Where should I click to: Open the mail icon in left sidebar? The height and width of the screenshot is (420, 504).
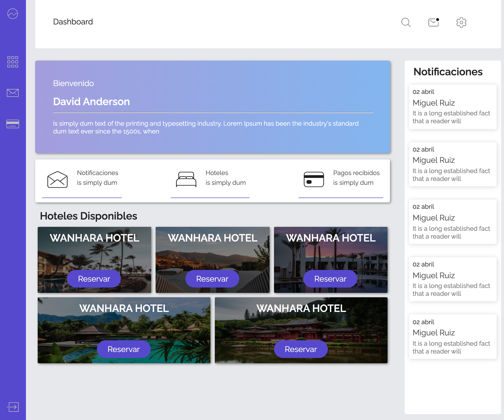point(13,93)
